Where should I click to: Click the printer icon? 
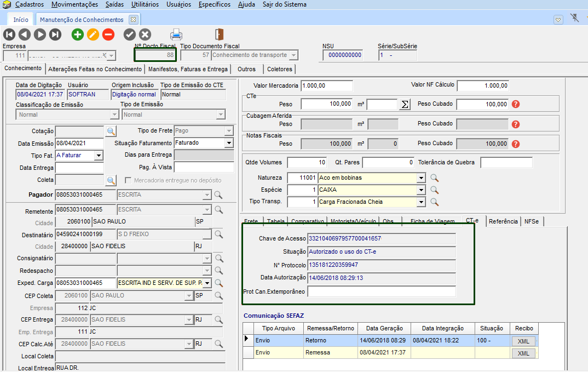pyautogui.click(x=176, y=35)
